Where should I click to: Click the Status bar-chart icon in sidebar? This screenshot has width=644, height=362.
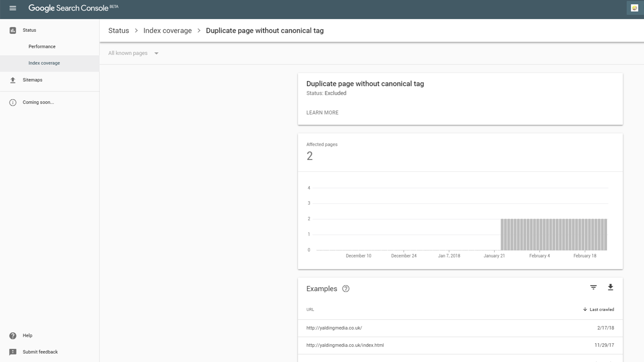pos(13,31)
